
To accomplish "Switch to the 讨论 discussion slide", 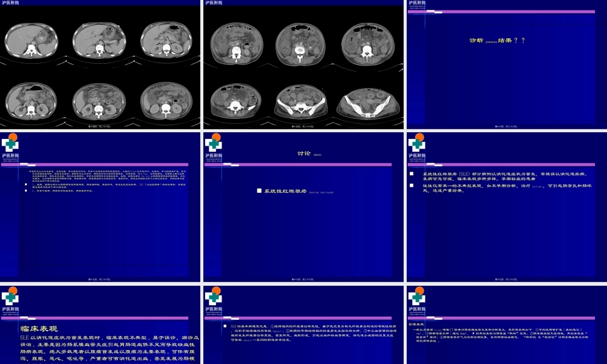I will coord(303,200).
